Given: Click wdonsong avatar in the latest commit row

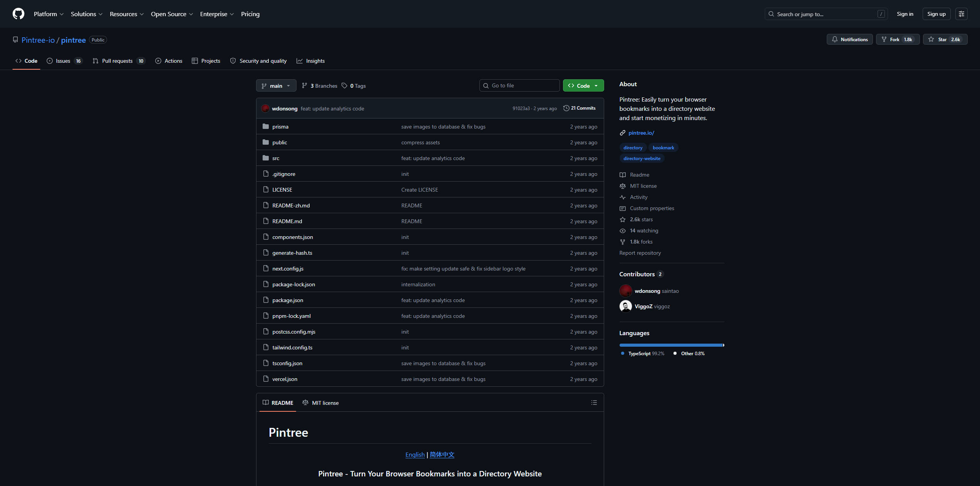Looking at the screenshot, I should tap(265, 109).
